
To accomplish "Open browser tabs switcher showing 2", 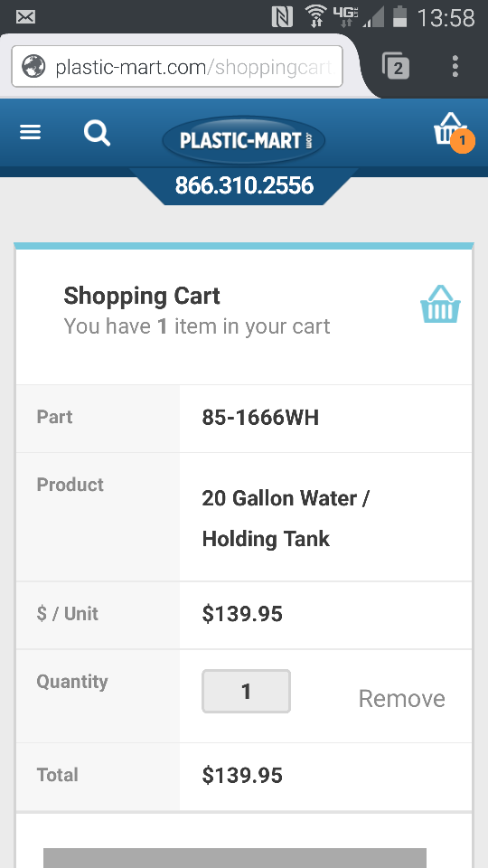I will click(x=396, y=66).
